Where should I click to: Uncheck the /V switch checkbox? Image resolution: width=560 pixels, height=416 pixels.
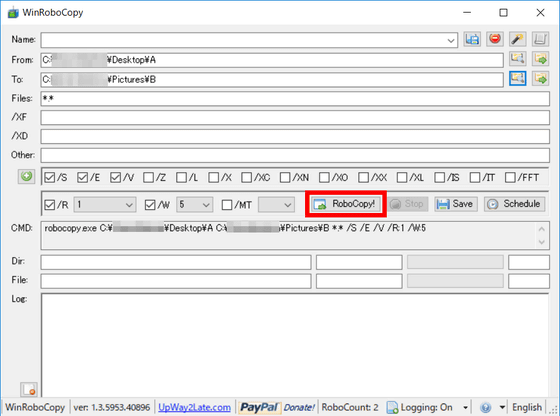pyautogui.click(x=115, y=177)
